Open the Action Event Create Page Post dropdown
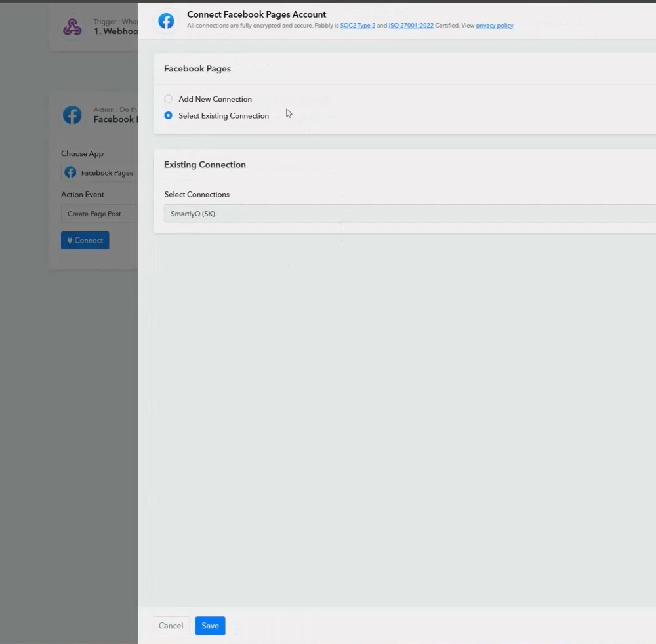This screenshot has width=656, height=644. coord(100,214)
